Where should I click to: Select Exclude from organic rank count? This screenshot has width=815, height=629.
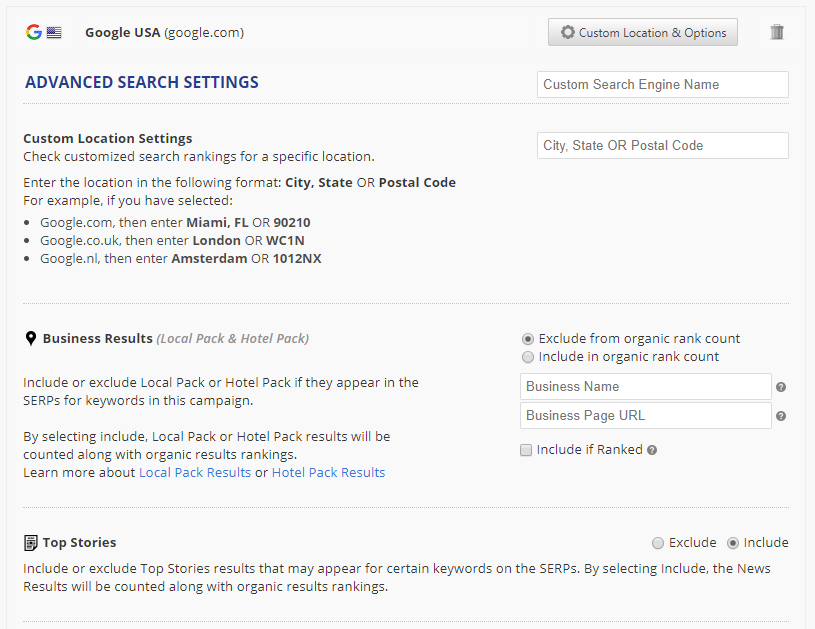pos(528,339)
